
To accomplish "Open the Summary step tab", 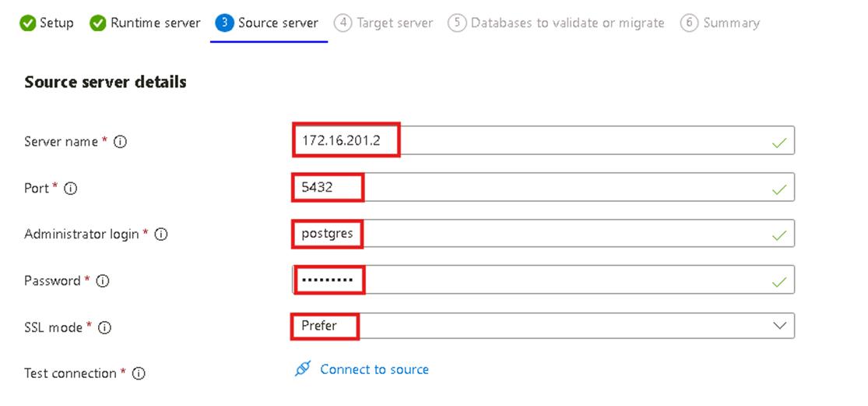I will [731, 23].
